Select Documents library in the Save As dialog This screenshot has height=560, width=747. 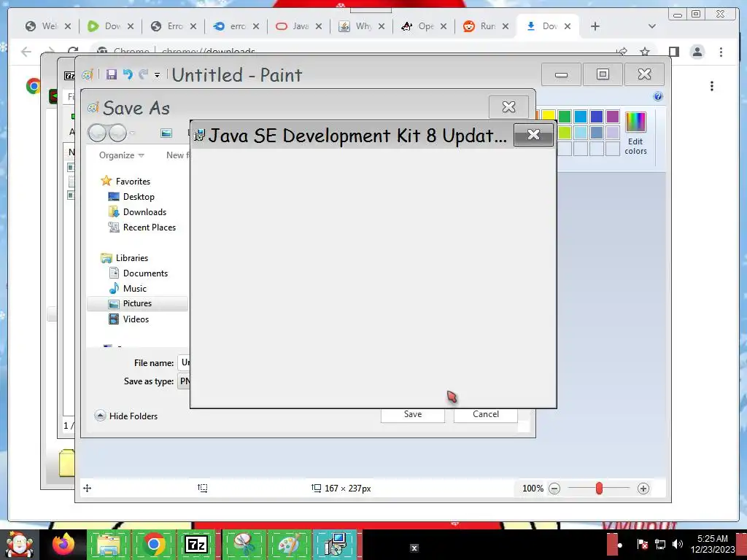138,273
